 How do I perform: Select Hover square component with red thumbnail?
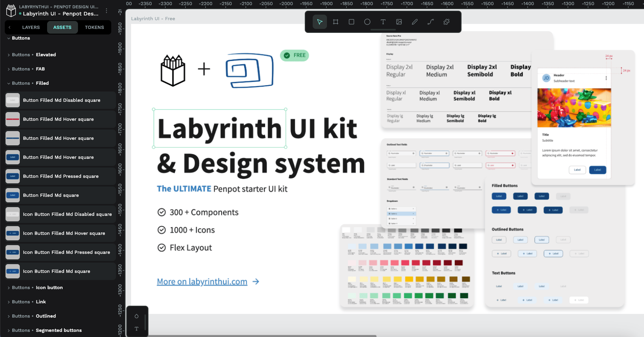pos(61,119)
